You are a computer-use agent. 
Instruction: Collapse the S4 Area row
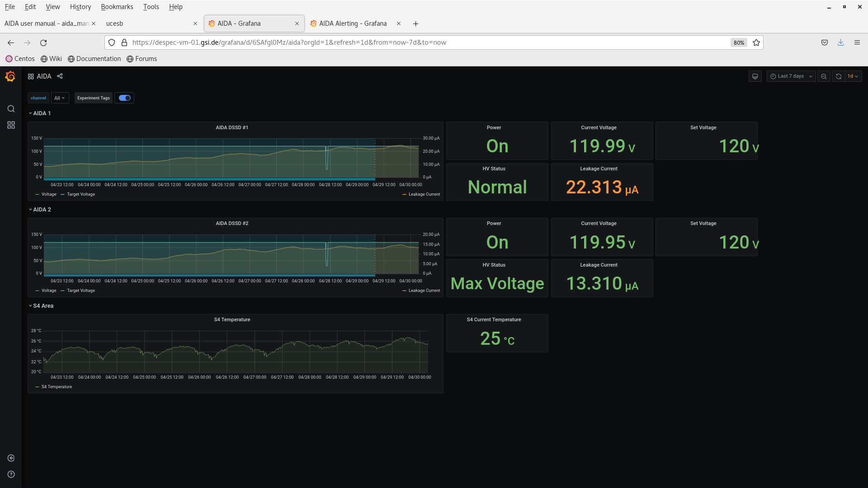[41, 306]
